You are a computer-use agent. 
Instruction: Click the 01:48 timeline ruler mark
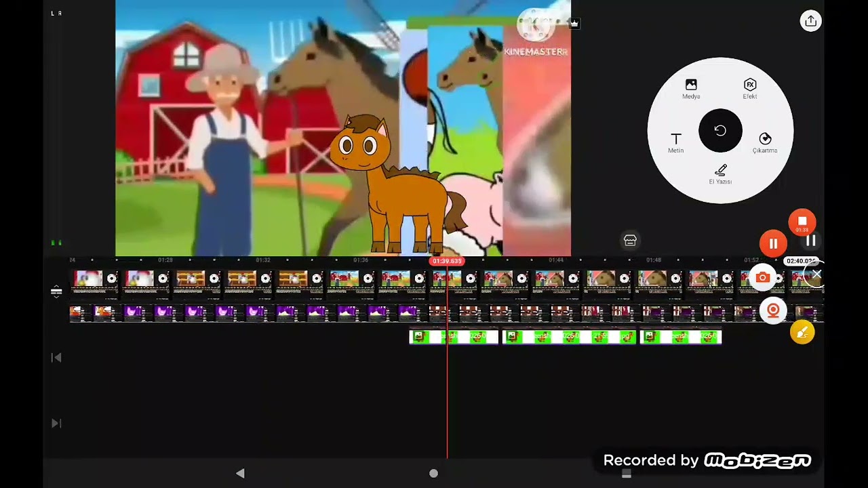(653, 260)
